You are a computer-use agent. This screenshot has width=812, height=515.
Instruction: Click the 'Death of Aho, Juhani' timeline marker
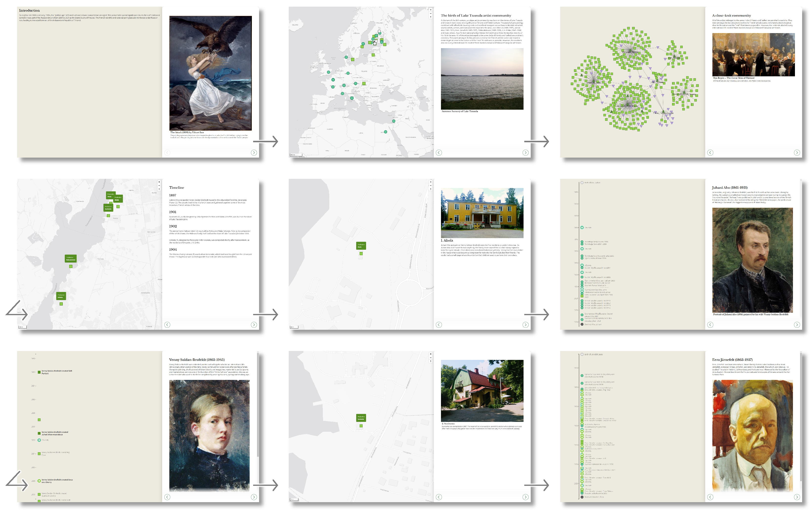pyautogui.click(x=582, y=325)
